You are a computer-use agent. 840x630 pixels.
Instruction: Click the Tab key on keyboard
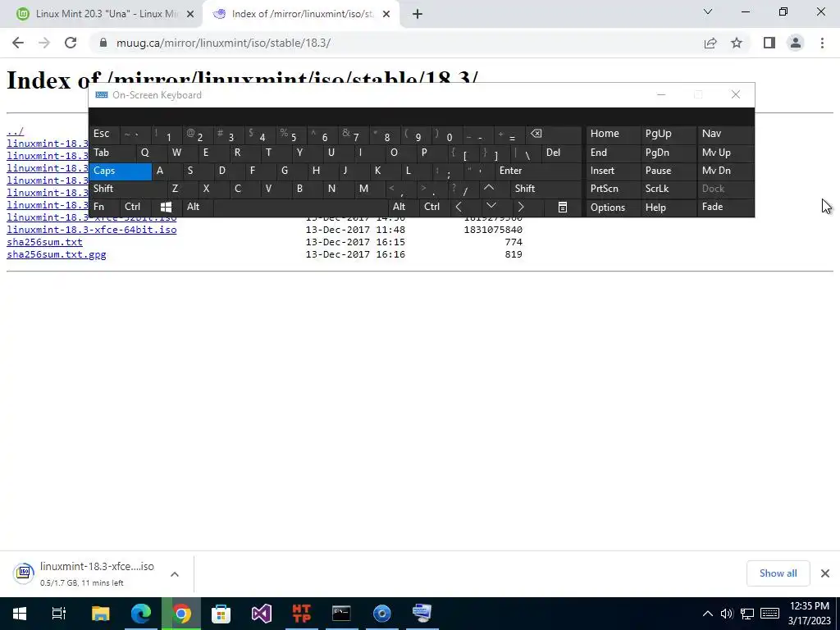(112, 153)
